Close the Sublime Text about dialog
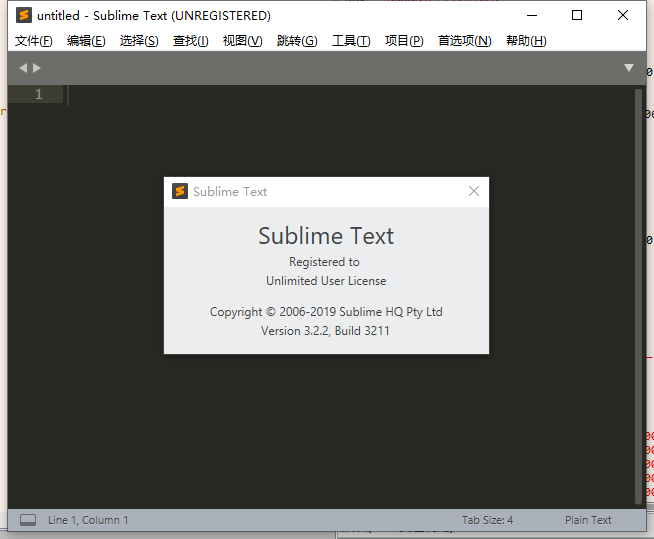This screenshot has width=654, height=539. [x=473, y=191]
